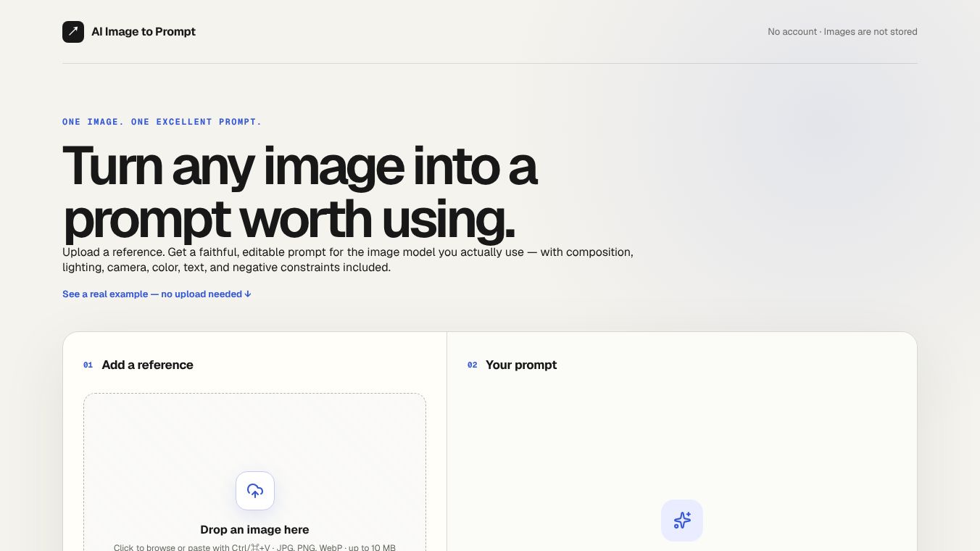The width and height of the screenshot is (980, 551).
Task: Click the 'Your prompt' heading
Action: point(521,365)
